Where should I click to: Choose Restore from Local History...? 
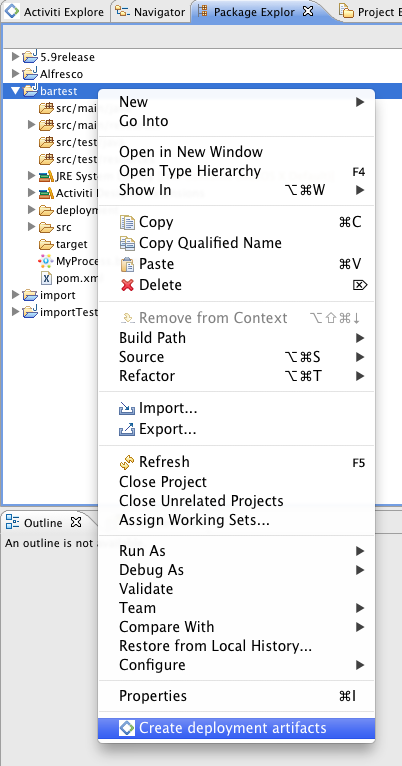pos(236,646)
